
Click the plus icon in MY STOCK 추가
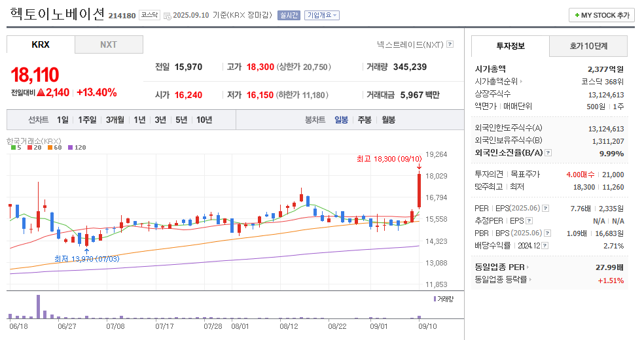[x=577, y=15]
